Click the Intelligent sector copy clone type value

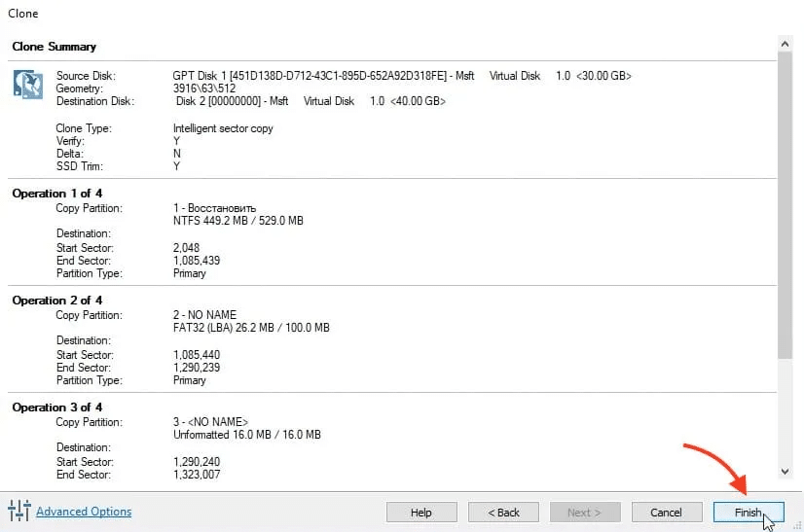pos(223,128)
